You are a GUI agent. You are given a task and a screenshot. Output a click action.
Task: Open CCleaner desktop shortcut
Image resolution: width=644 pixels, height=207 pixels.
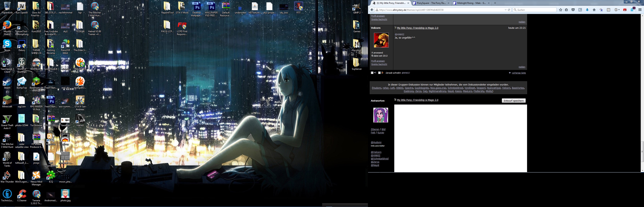click(22, 195)
